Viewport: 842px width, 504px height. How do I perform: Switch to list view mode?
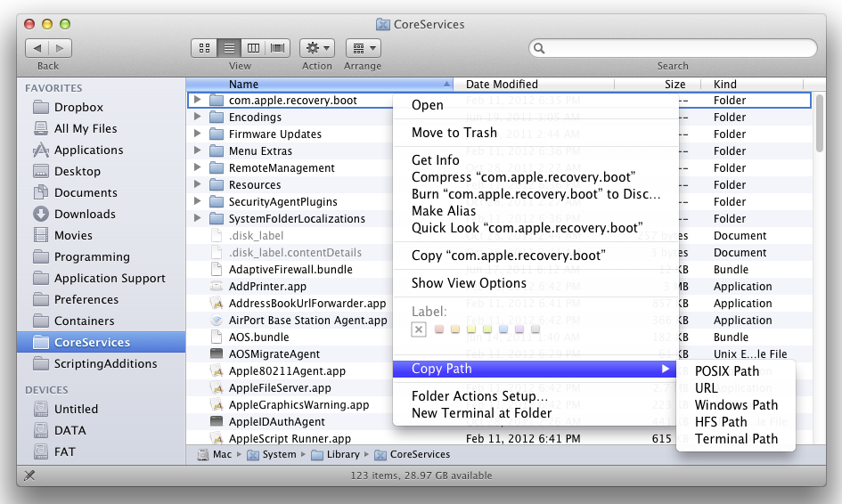[229, 48]
